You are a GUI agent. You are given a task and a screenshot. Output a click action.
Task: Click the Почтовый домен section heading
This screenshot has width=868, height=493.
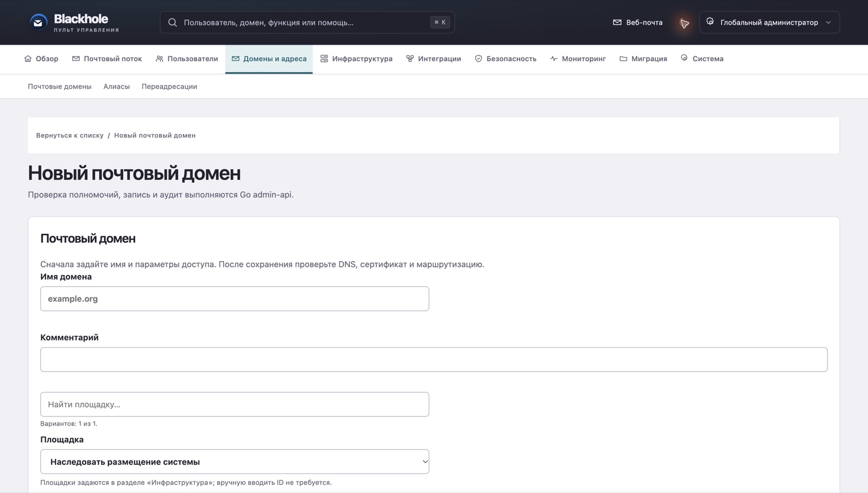[88, 239]
